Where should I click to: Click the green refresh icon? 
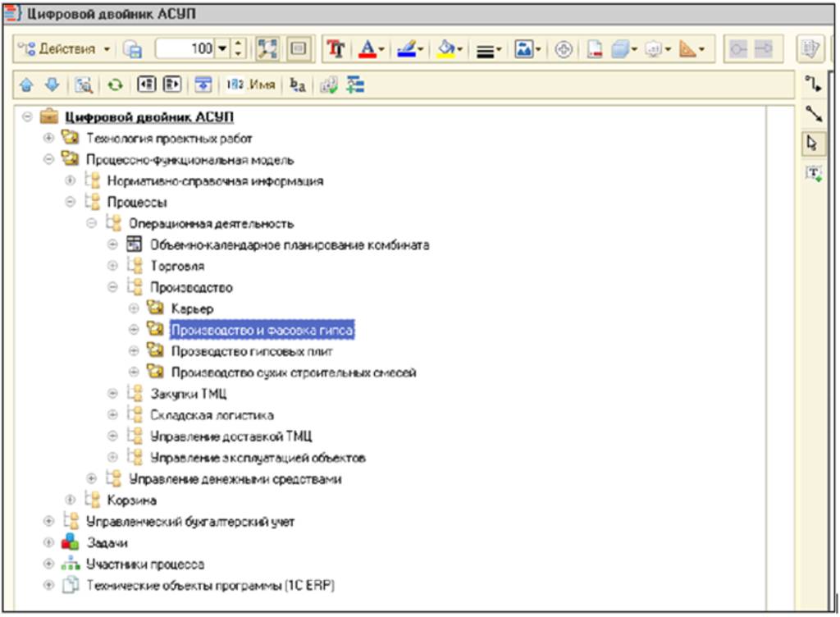pyautogui.click(x=116, y=85)
